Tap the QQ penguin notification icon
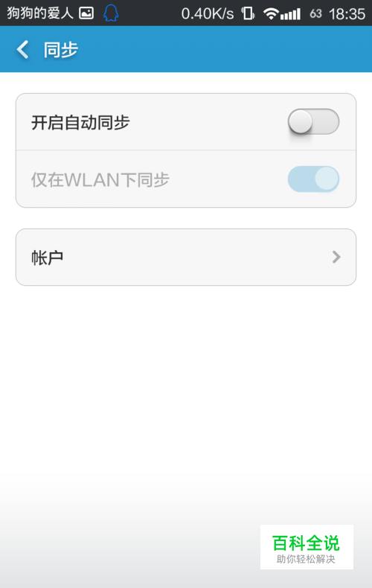Screen dimensions: 372x588 click(x=111, y=13)
